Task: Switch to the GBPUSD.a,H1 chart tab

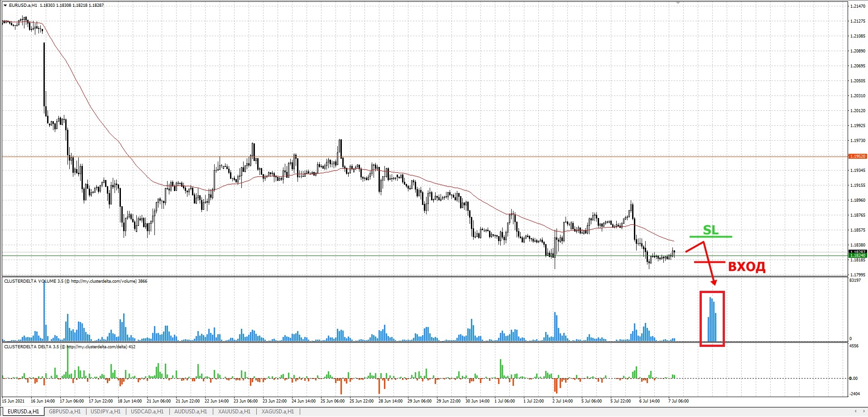Action: point(65,412)
